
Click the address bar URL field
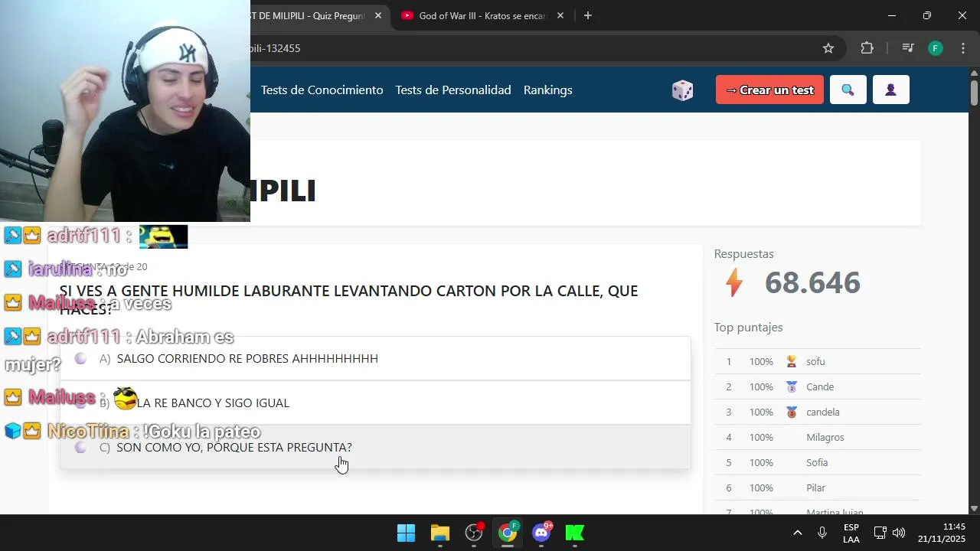528,48
